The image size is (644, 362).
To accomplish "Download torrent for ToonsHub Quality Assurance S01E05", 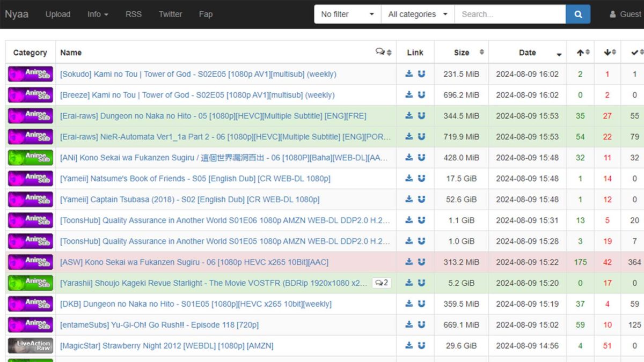I will click(x=409, y=241).
